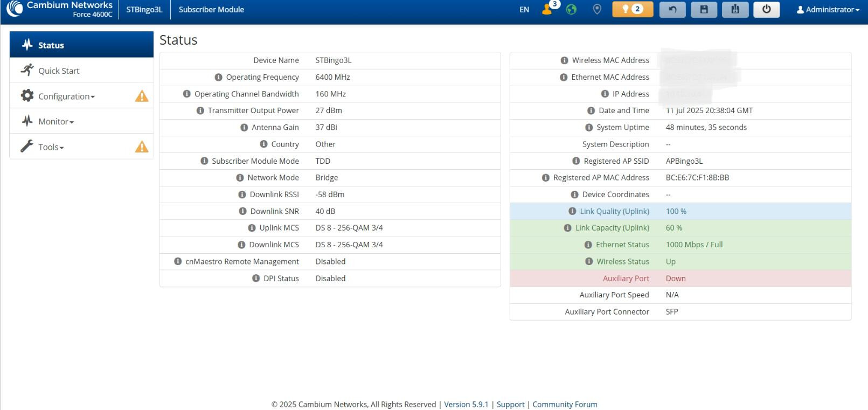Select the -58 dBm RSSI value
Screen dimensions: 868x410
330,194
